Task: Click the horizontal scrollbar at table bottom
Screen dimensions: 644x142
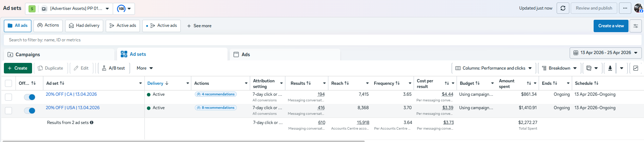Action: [x=183, y=141]
